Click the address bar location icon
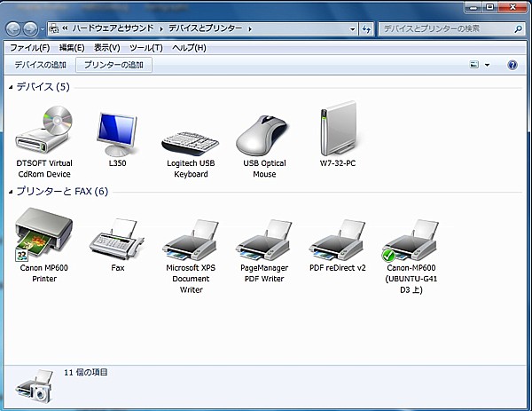532x411 pixels. (x=53, y=29)
